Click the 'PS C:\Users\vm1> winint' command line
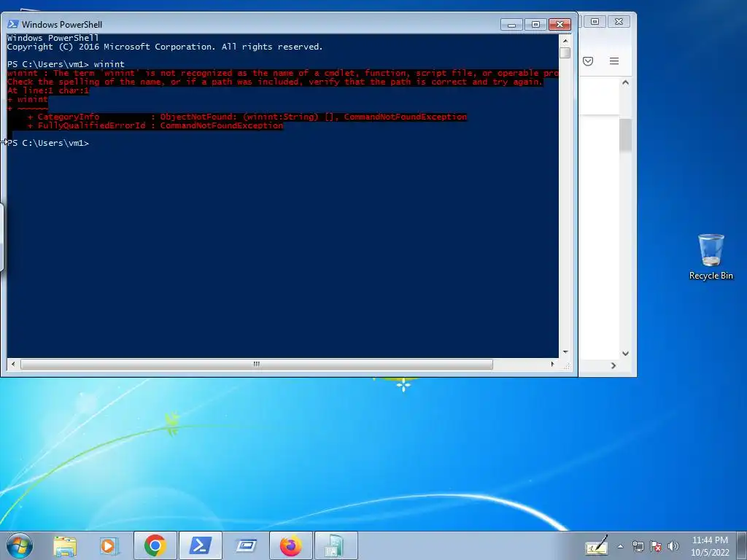Screen dimensions: 747x560 pyautogui.click(x=66, y=64)
